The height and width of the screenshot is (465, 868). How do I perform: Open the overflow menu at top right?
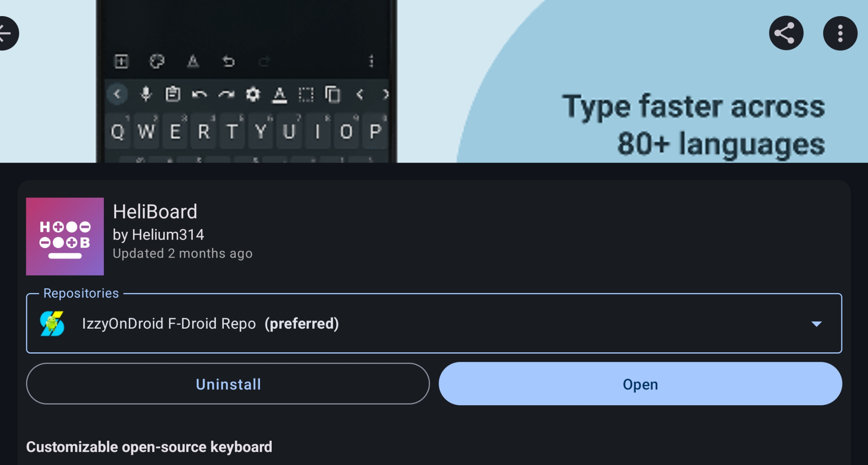tap(840, 33)
